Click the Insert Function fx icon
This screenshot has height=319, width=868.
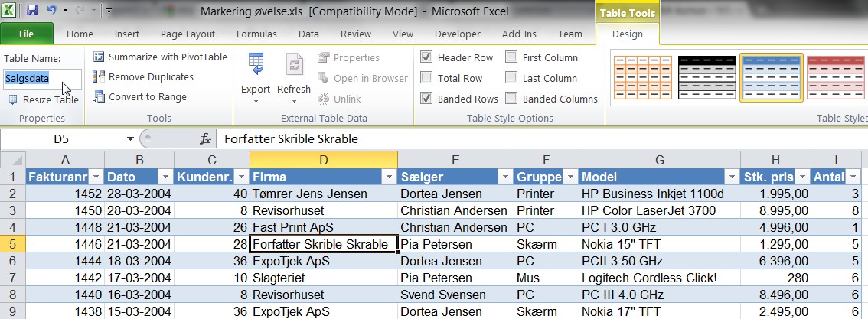point(205,139)
